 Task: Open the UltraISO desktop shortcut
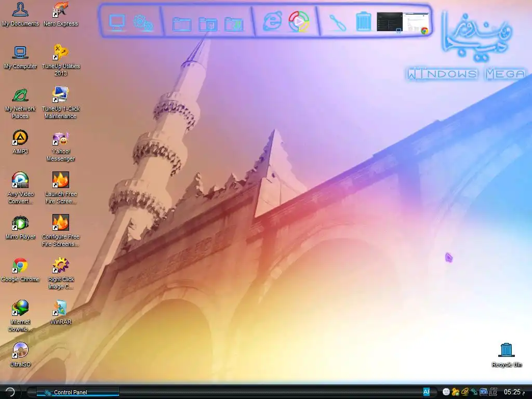[x=20, y=355]
